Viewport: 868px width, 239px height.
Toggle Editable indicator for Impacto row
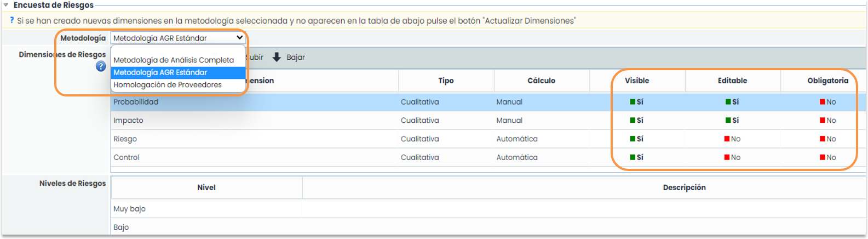(728, 121)
